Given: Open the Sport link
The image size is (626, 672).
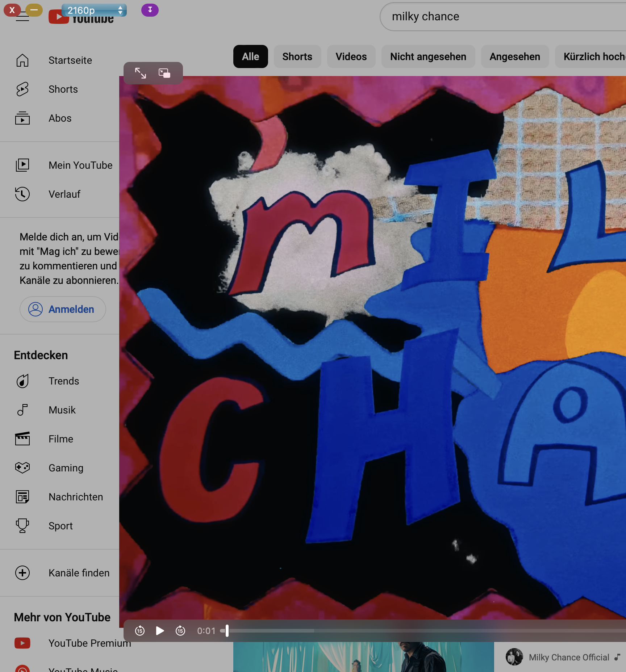Looking at the screenshot, I should point(60,526).
